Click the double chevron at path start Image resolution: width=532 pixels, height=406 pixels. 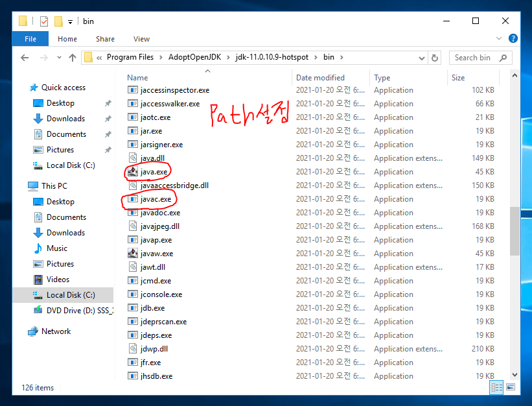coord(99,58)
